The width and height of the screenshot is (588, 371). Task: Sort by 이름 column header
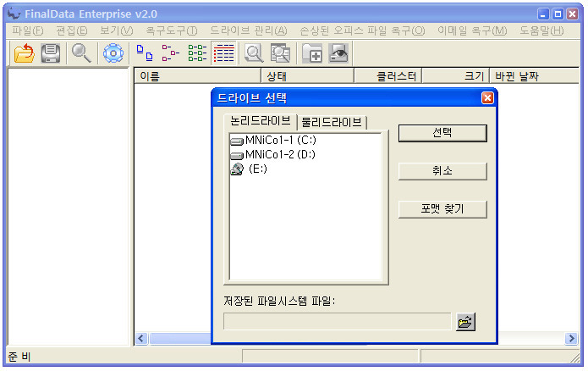coord(197,76)
